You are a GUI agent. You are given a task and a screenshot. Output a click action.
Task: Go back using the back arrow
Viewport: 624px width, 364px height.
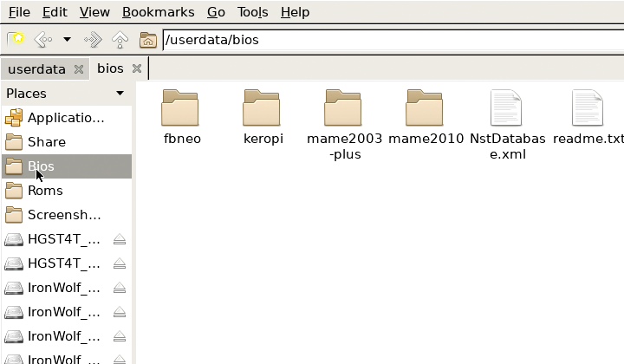click(42, 40)
